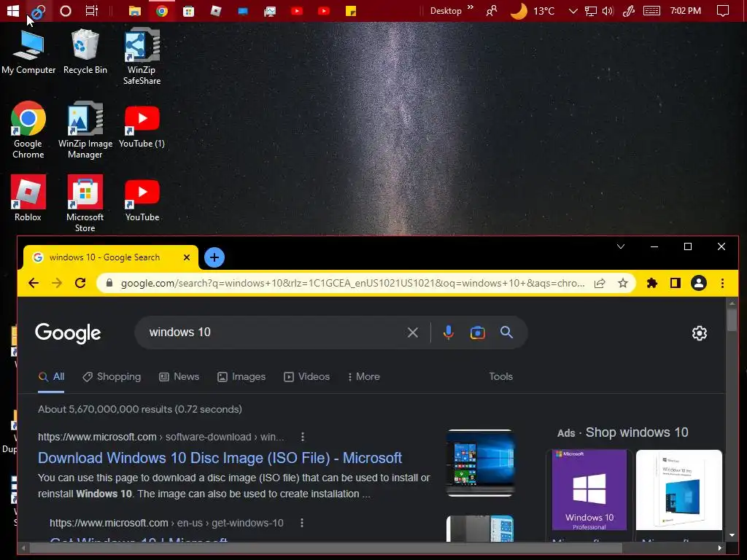The image size is (747, 560).
Task: Select the Roblox desktop shortcut
Action: (x=28, y=198)
